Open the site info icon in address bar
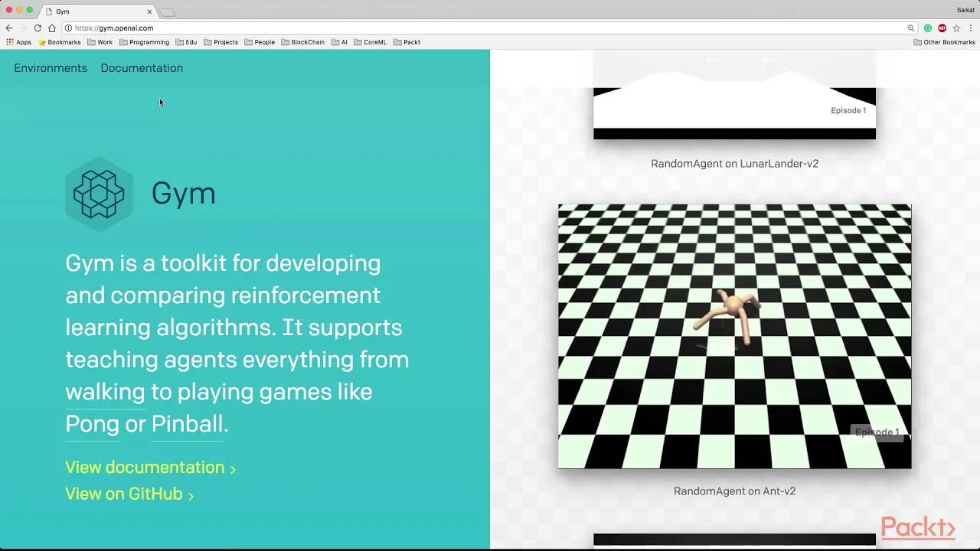980x551 pixels. click(x=68, y=28)
